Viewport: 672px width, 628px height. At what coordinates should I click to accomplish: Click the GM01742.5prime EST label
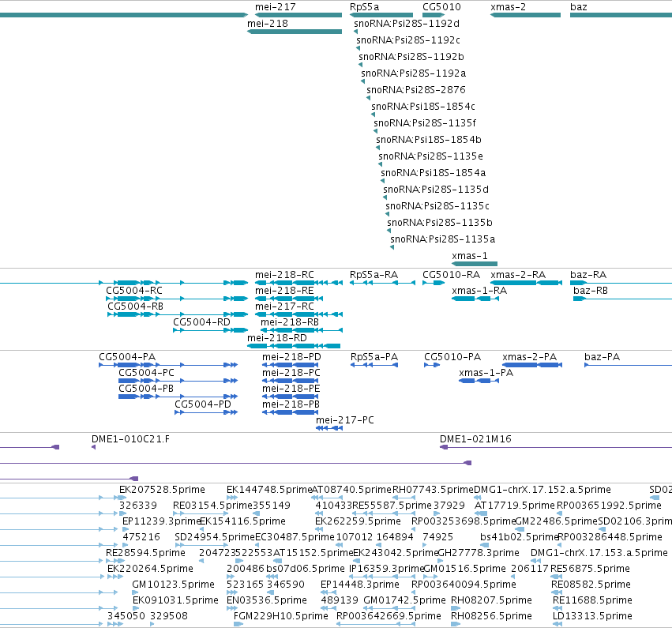tap(404, 600)
